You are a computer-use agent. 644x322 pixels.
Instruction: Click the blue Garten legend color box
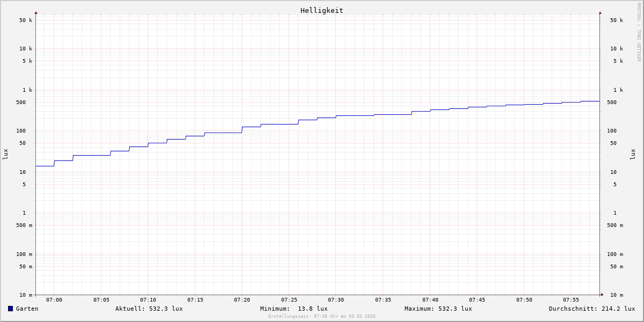click(10, 309)
